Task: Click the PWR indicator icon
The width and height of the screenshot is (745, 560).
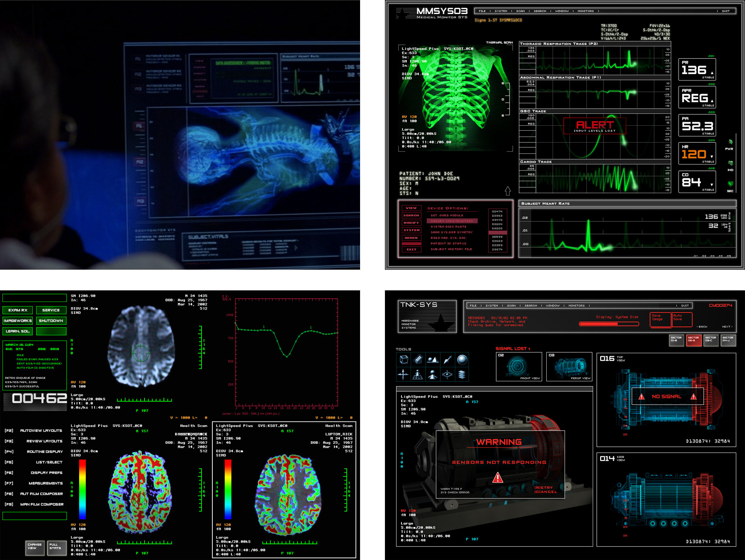Action: pyautogui.click(x=731, y=142)
